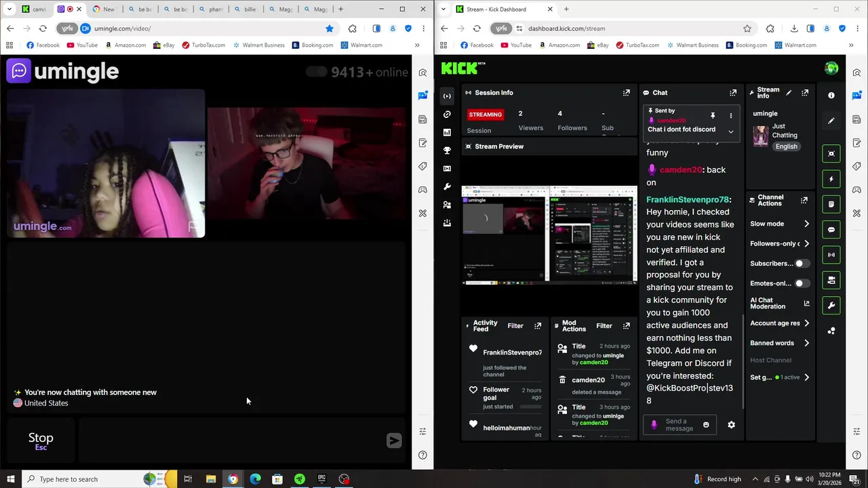Pop out the Stream info panel
868x488 pixels.
tap(805, 92)
